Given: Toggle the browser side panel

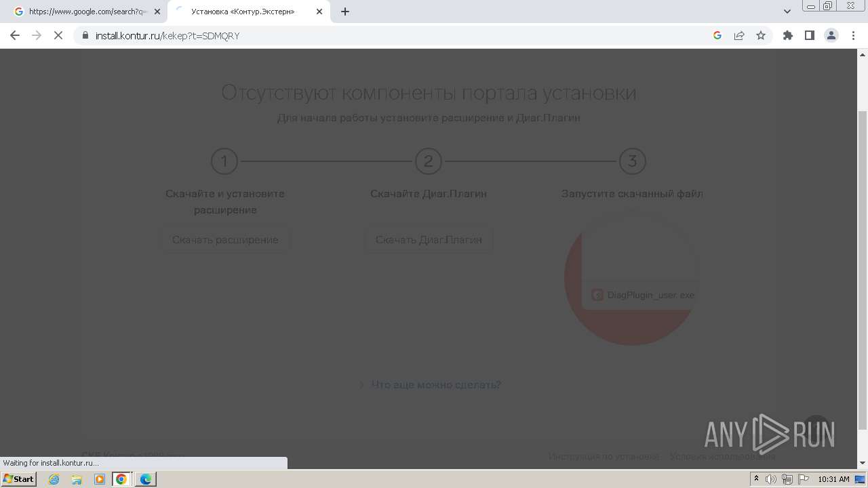Looking at the screenshot, I should pos(809,35).
